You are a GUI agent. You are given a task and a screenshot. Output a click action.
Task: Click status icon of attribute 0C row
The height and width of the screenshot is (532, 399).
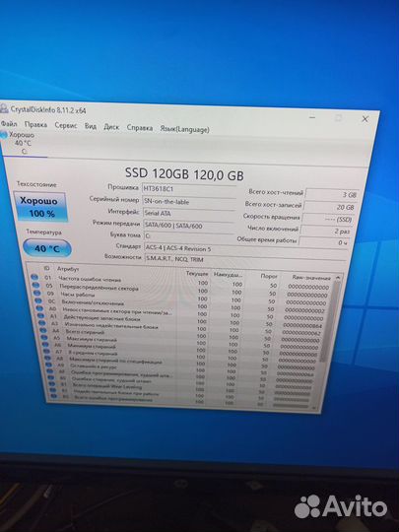pos(38,300)
